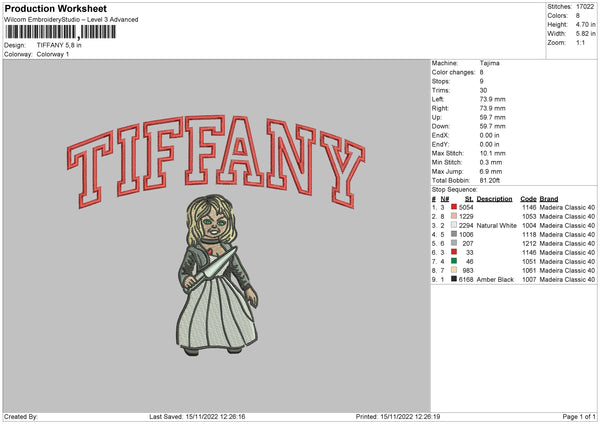This screenshot has height=424, width=600.
Task: Select the green color swatch in stop 7
Action: click(x=452, y=261)
